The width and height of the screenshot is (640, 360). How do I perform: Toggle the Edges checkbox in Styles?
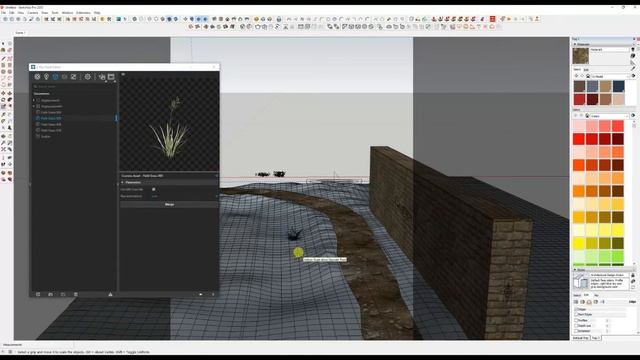[x=576, y=309]
